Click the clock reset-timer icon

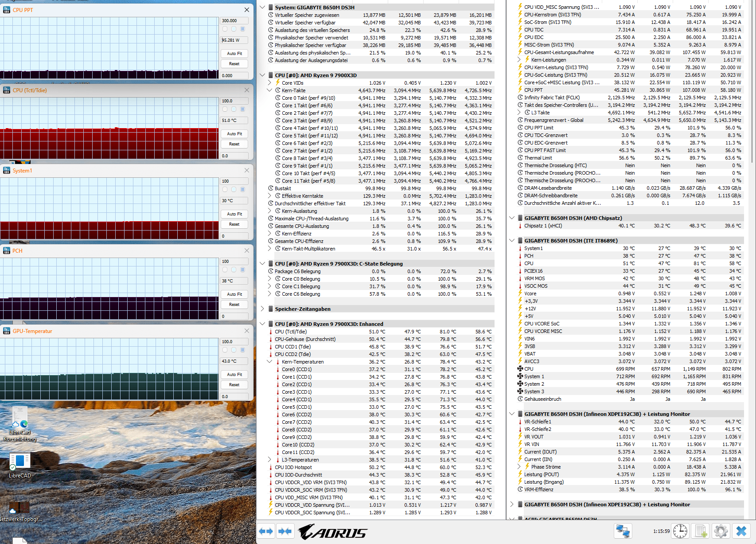pyautogui.click(x=680, y=531)
